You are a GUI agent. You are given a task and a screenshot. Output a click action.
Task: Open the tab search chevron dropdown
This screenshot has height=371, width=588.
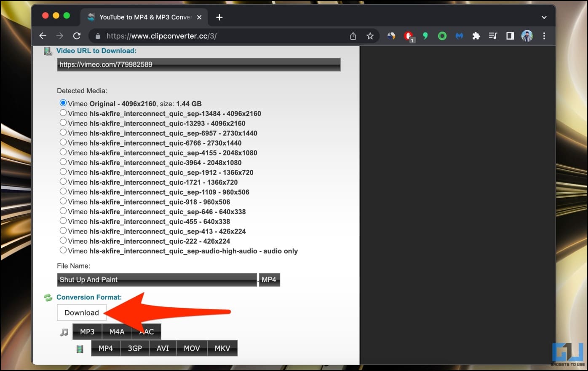[x=544, y=17]
